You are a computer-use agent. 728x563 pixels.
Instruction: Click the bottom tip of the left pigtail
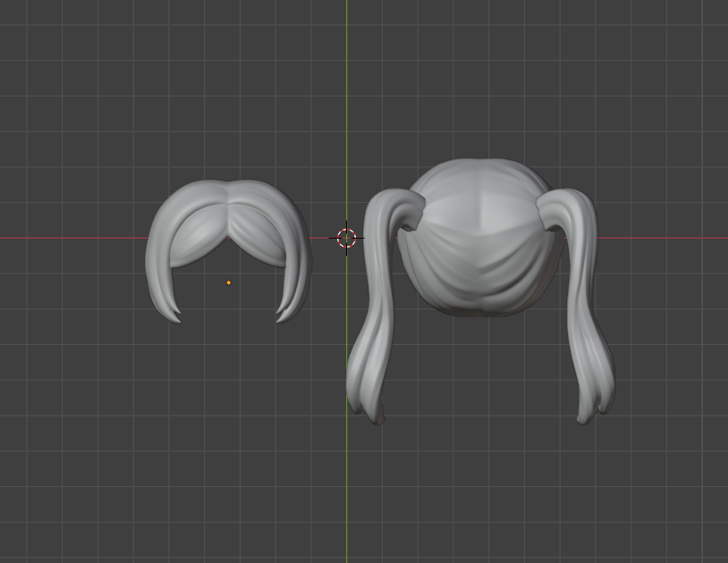(x=374, y=418)
